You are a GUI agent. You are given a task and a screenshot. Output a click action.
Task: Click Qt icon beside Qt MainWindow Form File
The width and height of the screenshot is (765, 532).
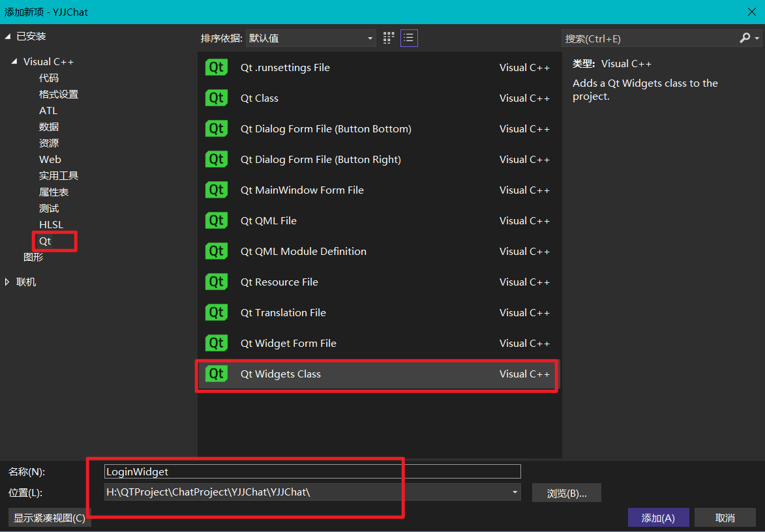pos(216,190)
